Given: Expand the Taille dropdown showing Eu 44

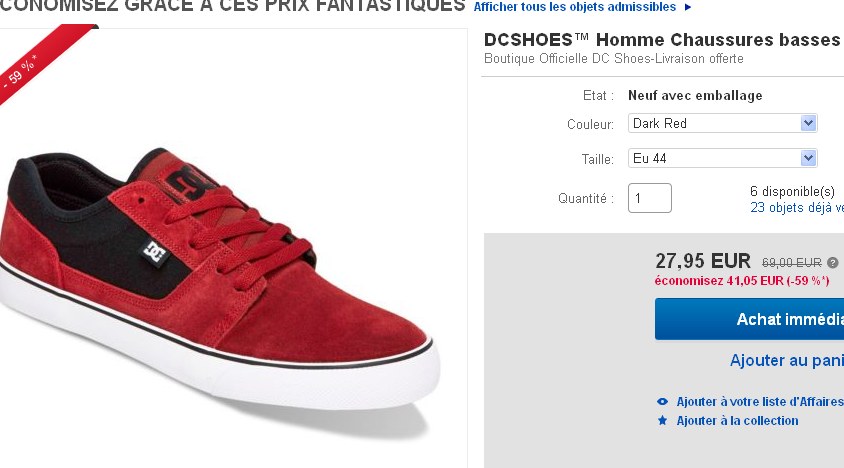Looking at the screenshot, I should (x=723, y=158).
